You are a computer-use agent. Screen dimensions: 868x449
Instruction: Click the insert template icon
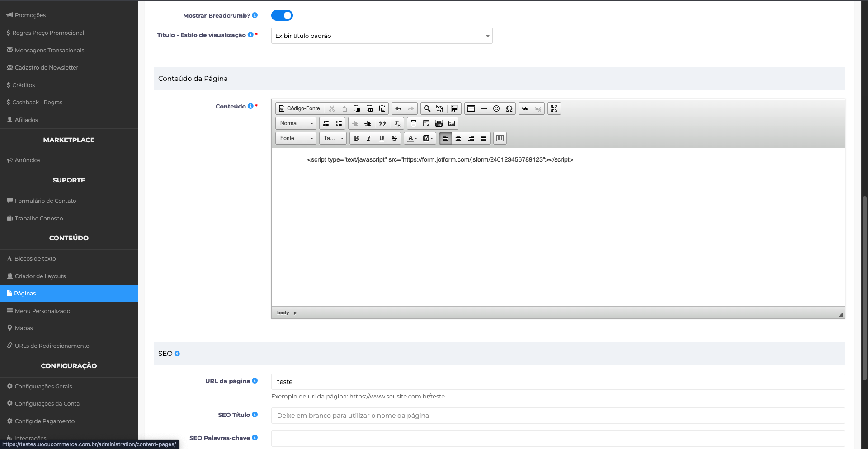coord(426,123)
